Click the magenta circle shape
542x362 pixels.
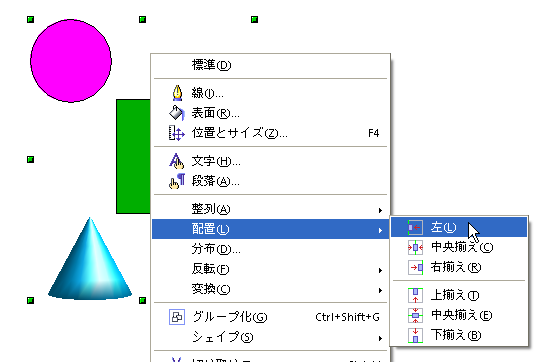click(71, 61)
